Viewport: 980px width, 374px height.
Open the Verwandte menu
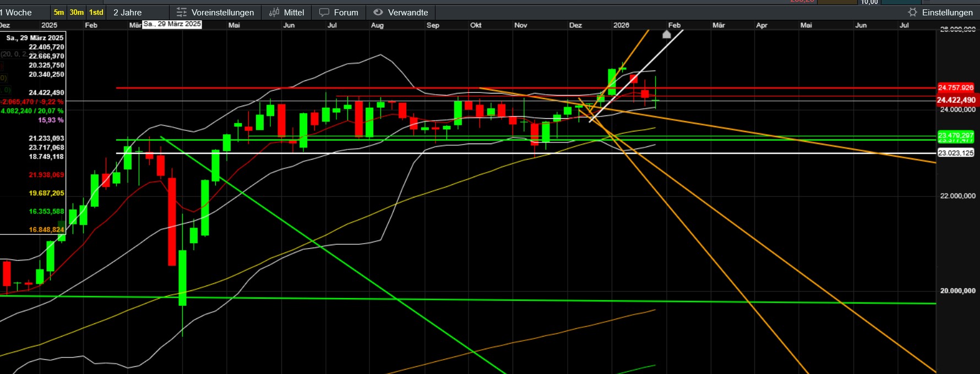tap(407, 12)
